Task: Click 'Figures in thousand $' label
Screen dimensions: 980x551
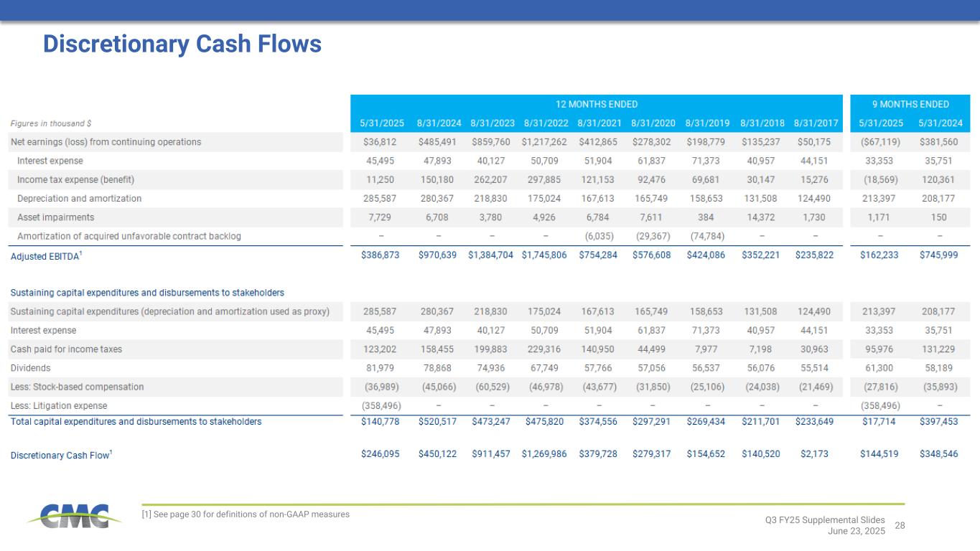Action: 51,123
